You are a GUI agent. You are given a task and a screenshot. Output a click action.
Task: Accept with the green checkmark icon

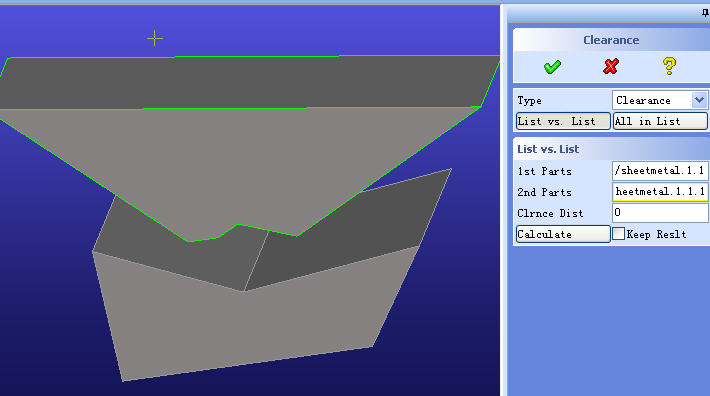(x=552, y=67)
